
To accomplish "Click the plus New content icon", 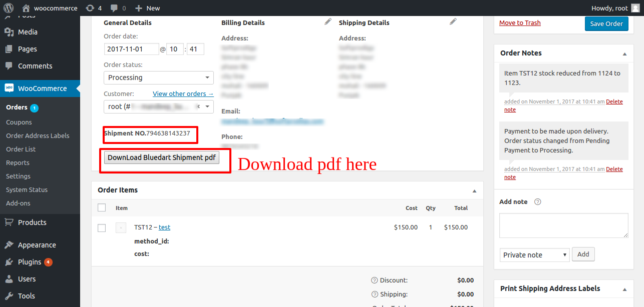I will coord(139,8).
